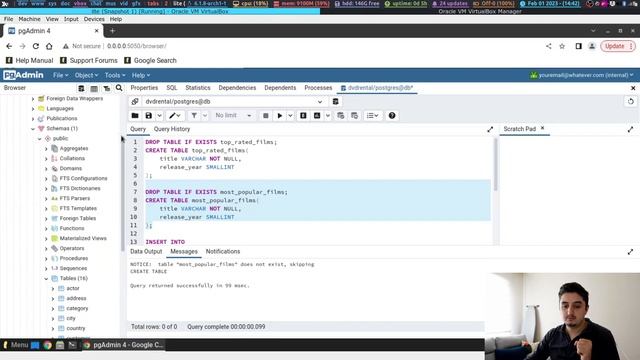Screen dimensions: 640x360
Task: Expand the Messages output panel
Action: coord(630,252)
